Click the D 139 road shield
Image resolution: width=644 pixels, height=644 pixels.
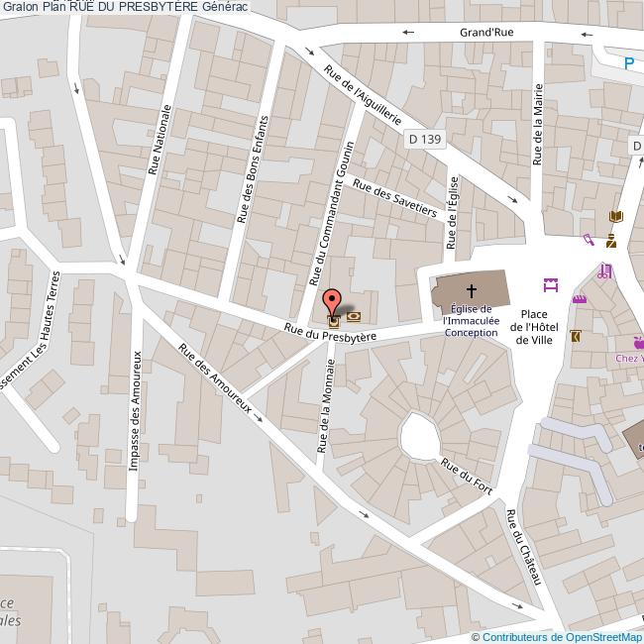click(x=423, y=140)
